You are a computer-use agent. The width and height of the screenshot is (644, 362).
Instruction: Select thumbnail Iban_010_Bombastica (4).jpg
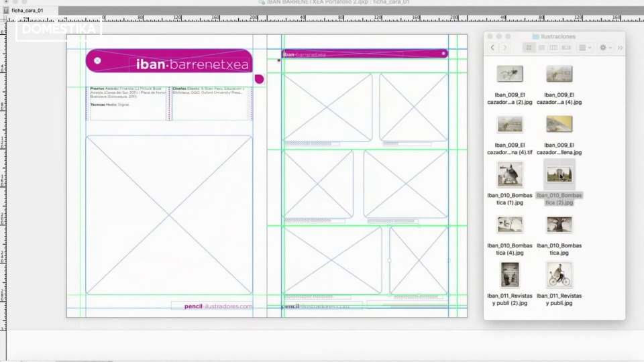pyautogui.click(x=510, y=225)
